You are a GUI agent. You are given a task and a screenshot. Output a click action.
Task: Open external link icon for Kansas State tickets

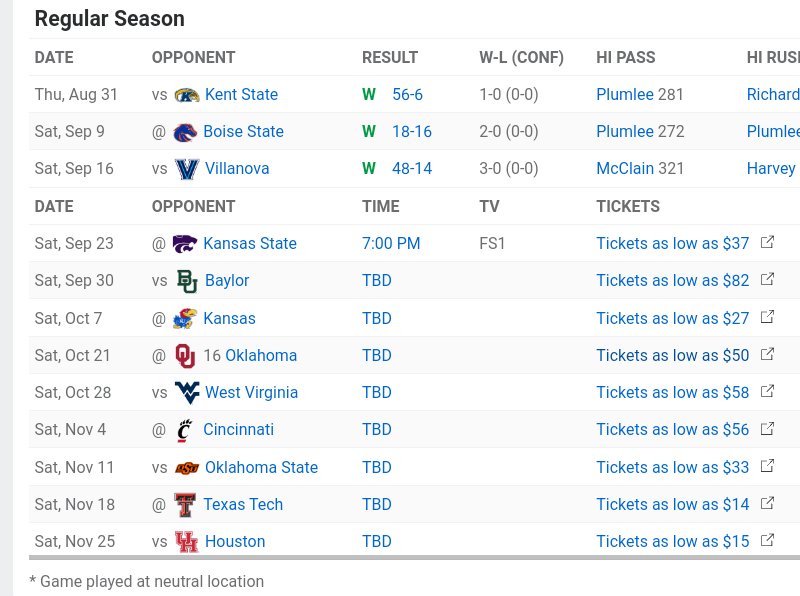767,243
